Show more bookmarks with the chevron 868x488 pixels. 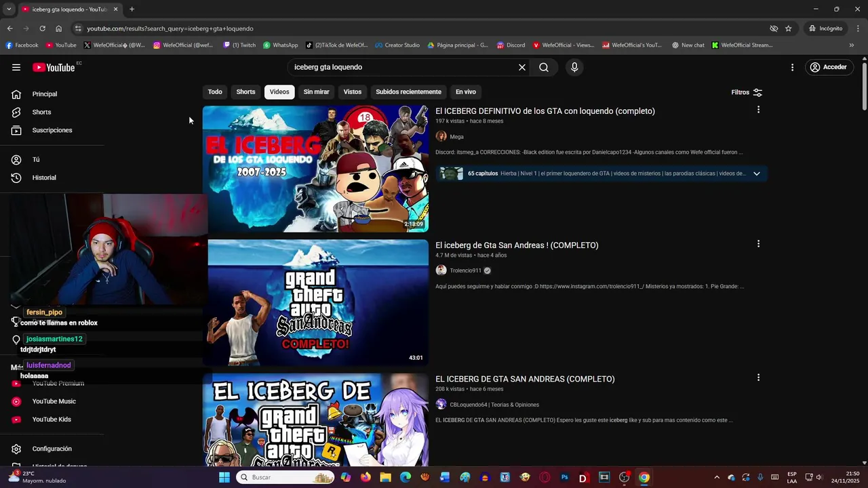pyautogui.click(x=852, y=45)
